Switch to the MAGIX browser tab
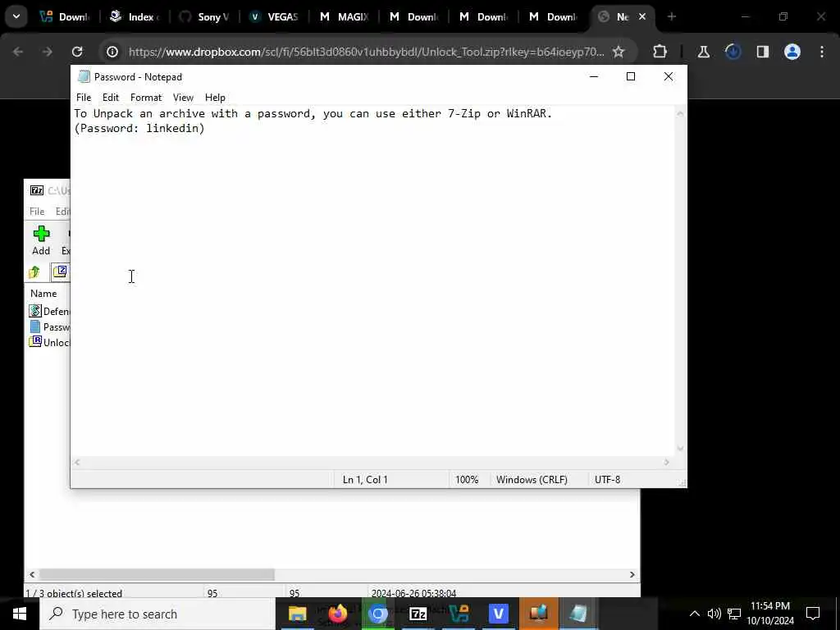Image resolution: width=840 pixels, height=630 pixels. click(x=344, y=16)
